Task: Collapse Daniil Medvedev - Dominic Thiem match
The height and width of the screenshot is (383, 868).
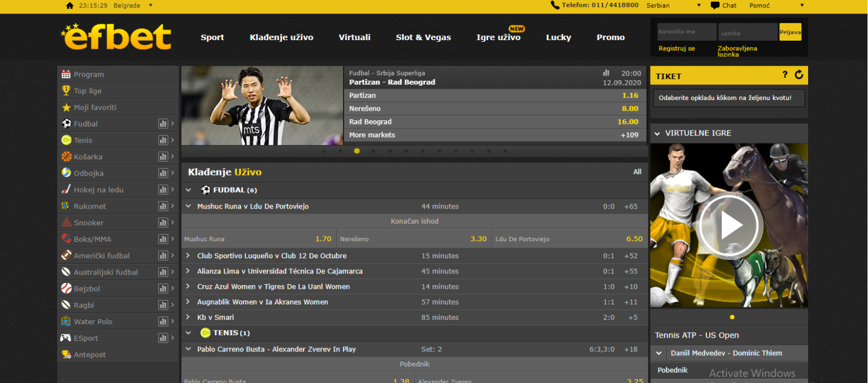Action: [658, 353]
